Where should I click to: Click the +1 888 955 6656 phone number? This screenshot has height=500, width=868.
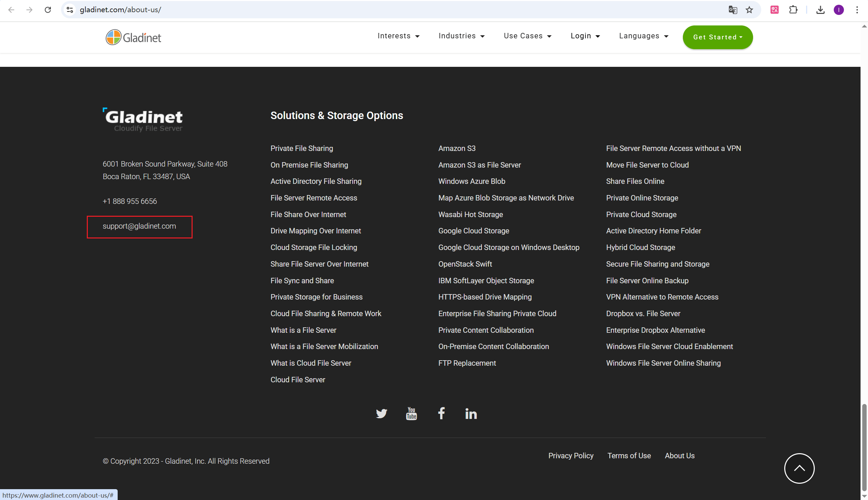(x=130, y=201)
